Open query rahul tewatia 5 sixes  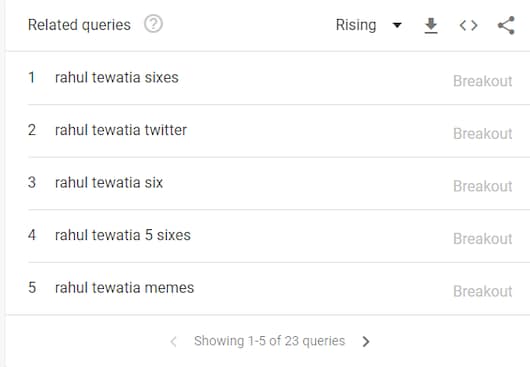point(123,235)
